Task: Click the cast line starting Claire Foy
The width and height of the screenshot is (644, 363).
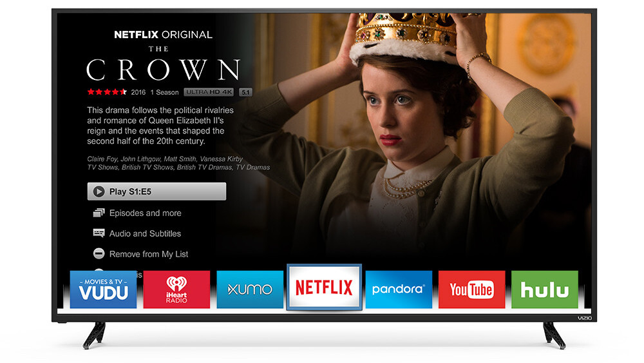Action: (x=165, y=159)
